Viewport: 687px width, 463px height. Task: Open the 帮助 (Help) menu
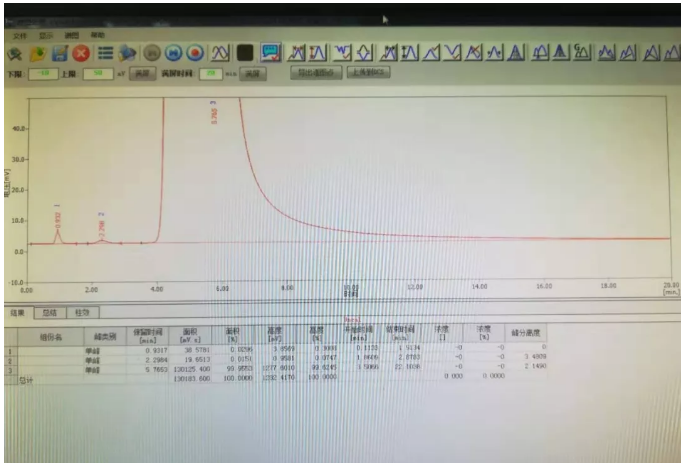pyautogui.click(x=98, y=36)
